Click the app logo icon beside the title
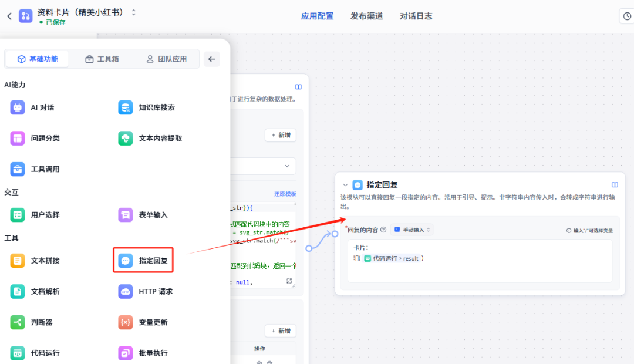 point(25,16)
